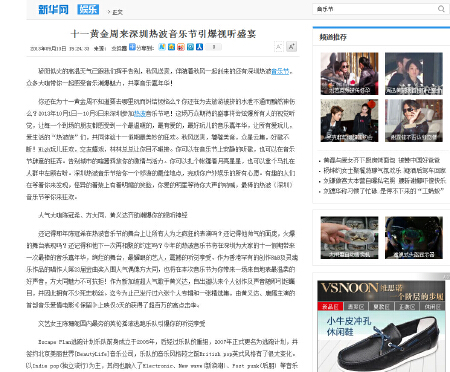Click the fourth teal share icon

click(x=190, y=47)
